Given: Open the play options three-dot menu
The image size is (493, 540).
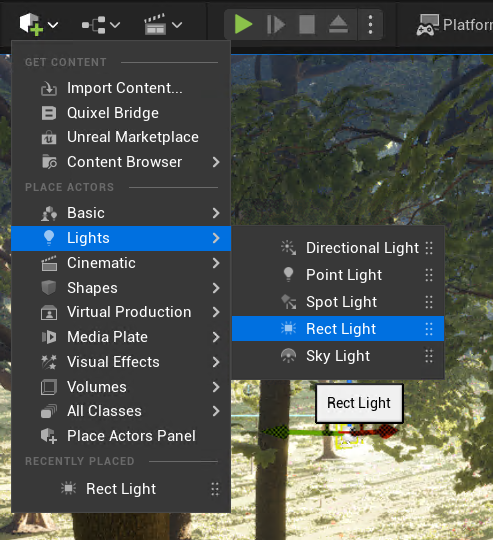Looking at the screenshot, I should click(370, 24).
